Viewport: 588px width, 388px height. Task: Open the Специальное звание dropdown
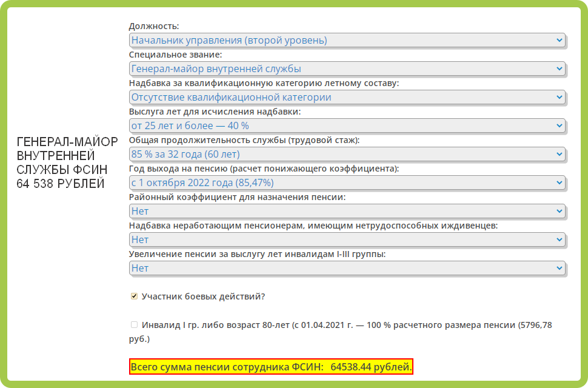click(x=347, y=69)
